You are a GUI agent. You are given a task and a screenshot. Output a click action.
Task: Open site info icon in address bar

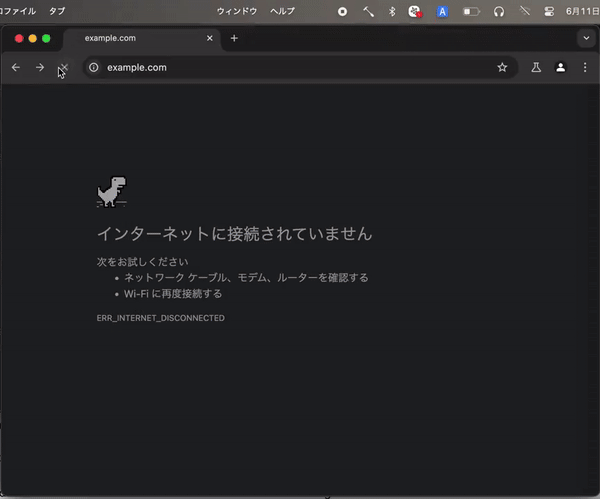pos(94,68)
